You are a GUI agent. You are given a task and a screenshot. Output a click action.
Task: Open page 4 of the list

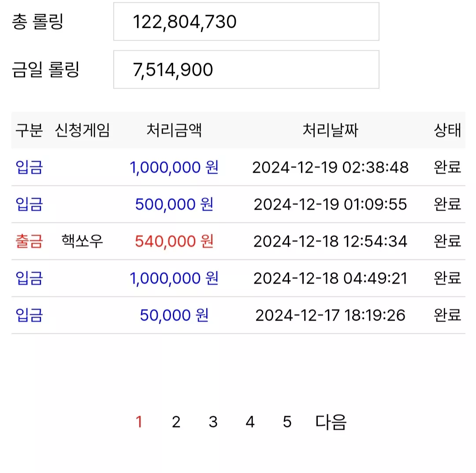pyautogui.click(x=250, y=422)
